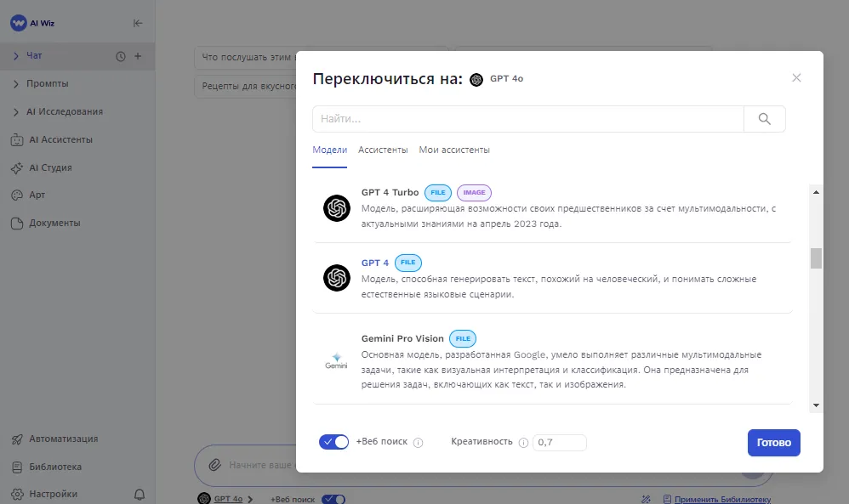Confirm selection with the Готово button
The height and width of the screenshot is (504, 849).
773,442
